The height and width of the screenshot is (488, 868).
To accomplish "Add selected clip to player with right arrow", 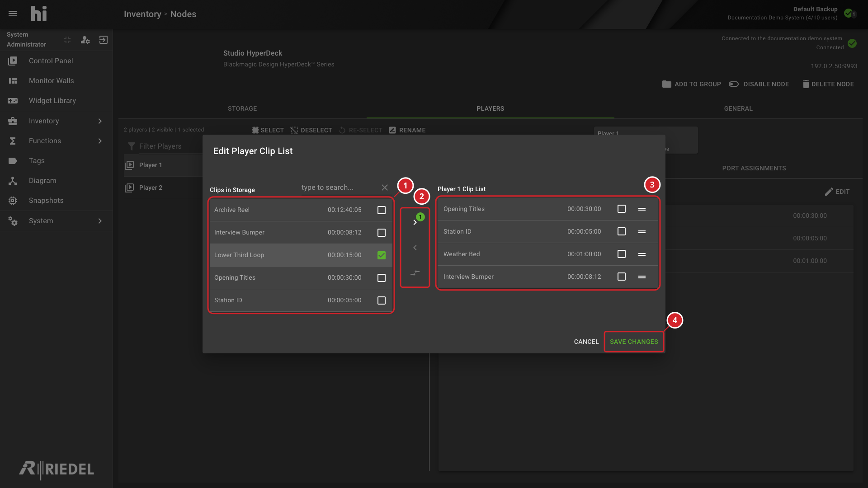I will pos(415,222).
